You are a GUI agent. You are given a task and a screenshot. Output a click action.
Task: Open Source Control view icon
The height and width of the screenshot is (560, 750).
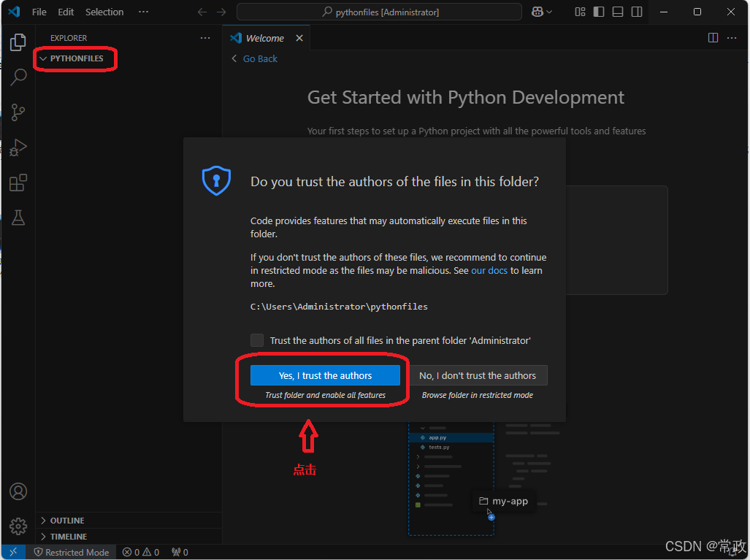(x=18, y=112)
